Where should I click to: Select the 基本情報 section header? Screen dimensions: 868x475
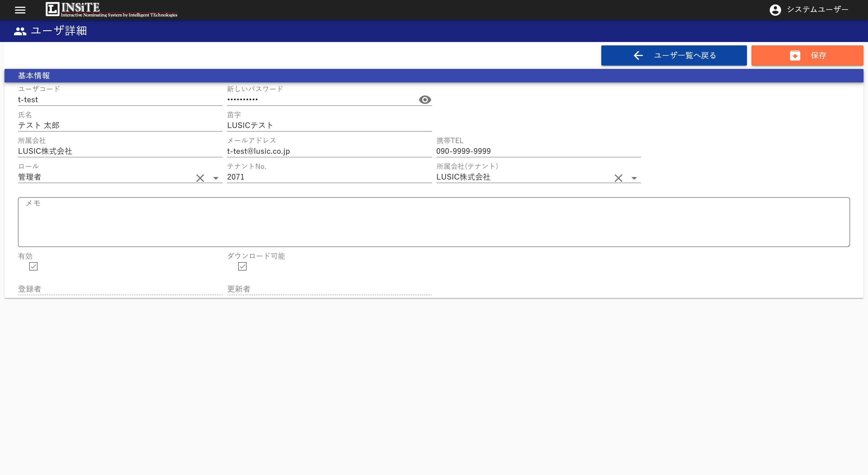(34, 75)
